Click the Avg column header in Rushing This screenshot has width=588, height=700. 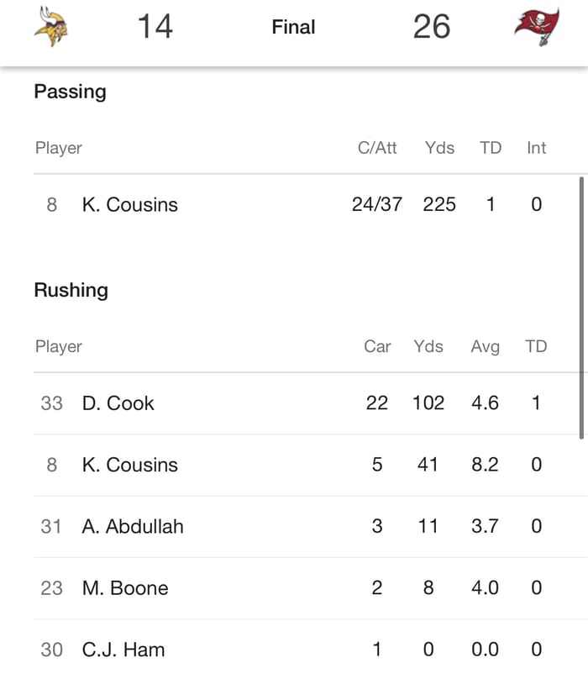(485, 346)
